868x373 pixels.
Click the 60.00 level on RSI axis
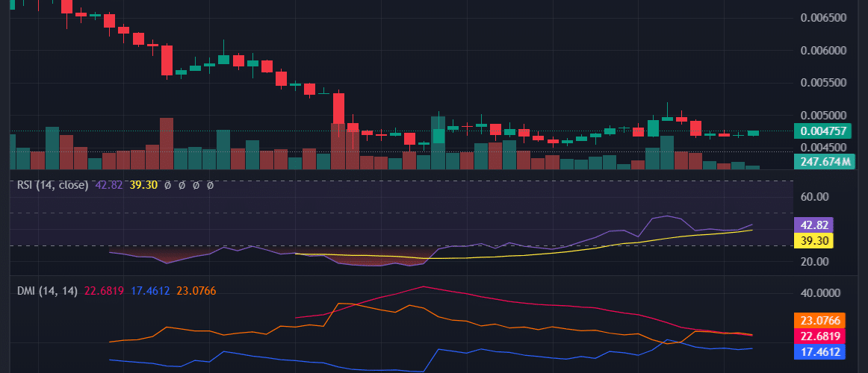pos(815,198)
